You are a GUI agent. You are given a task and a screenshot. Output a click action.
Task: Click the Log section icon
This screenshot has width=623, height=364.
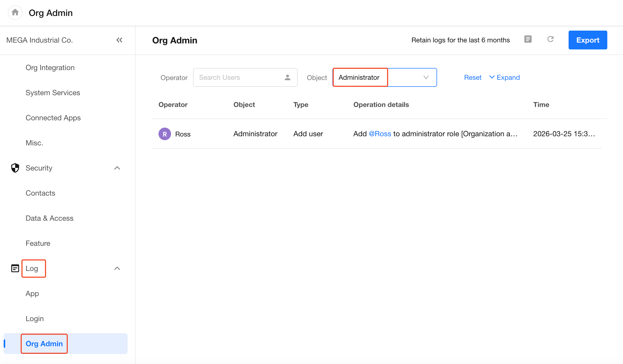click(15, 268)
